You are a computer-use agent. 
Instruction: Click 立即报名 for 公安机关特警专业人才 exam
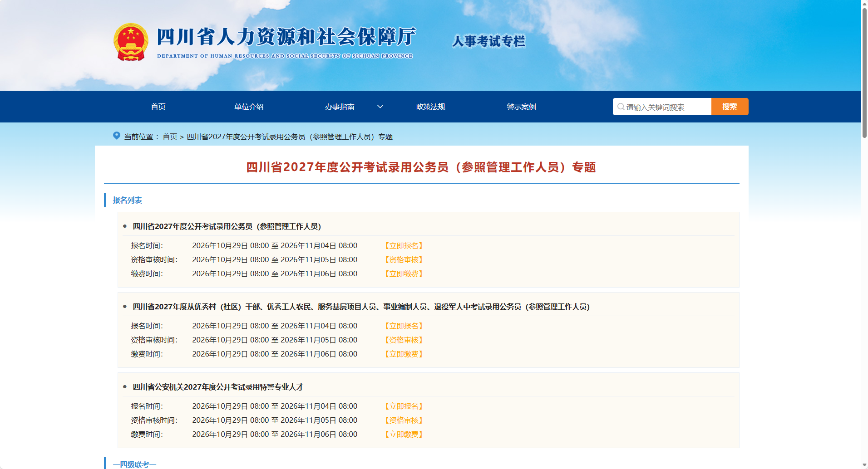tap(404, 406)
